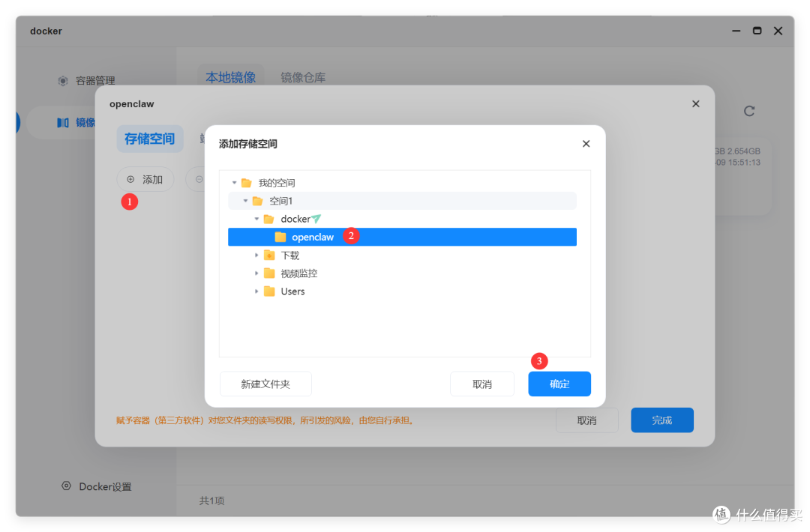This screenshot has height=532, width=810.
Task: Minimize the docker window
Action: (736, 31)
